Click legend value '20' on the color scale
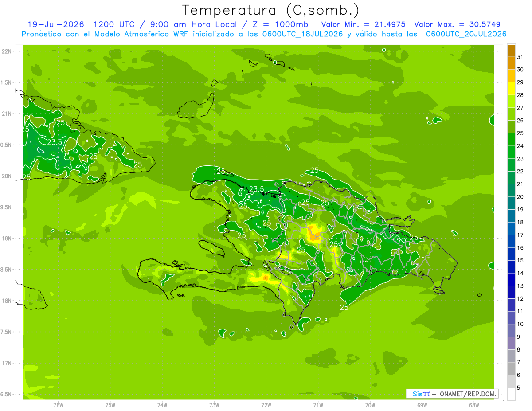 tap(520, 197)
